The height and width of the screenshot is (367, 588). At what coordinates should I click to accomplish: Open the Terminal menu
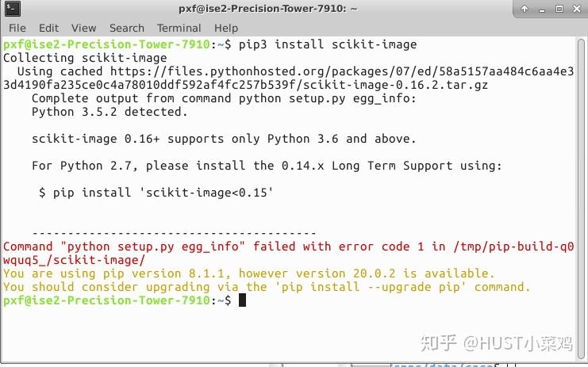179,28
